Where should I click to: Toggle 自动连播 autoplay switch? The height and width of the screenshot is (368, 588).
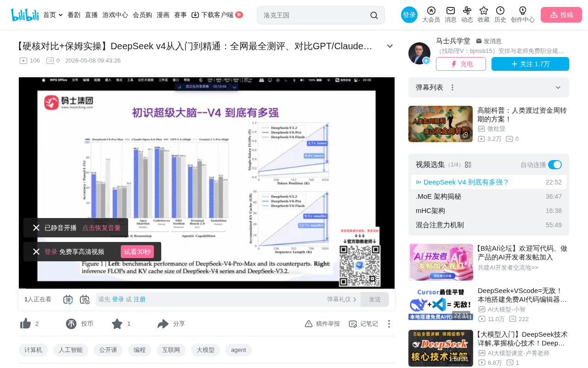pos(555,165)
